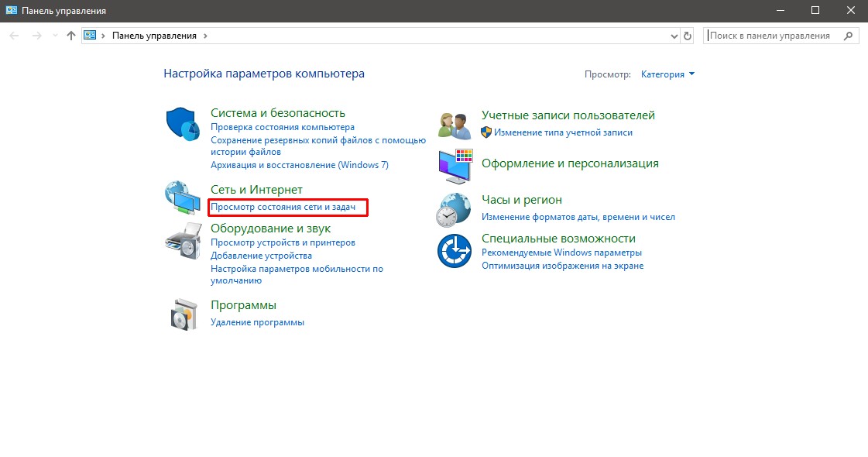Click the Control Panel icon in address bar
Image resolution: width=868 pixels, height=457 pixels.
coord(91,36)
